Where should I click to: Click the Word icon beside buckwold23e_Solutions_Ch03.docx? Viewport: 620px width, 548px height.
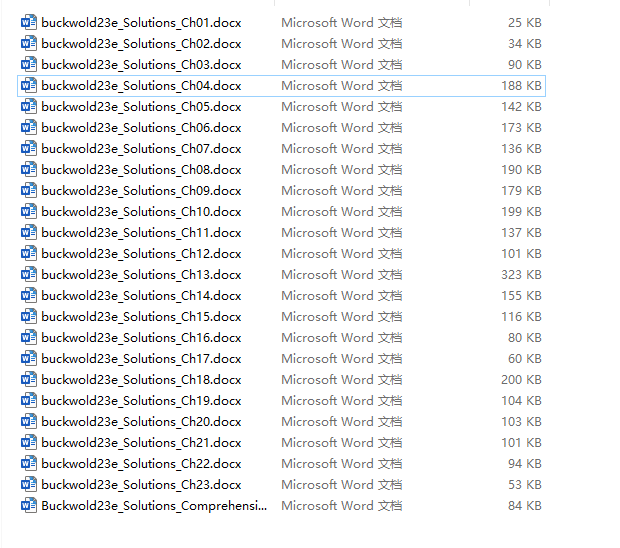click(29, 64)
